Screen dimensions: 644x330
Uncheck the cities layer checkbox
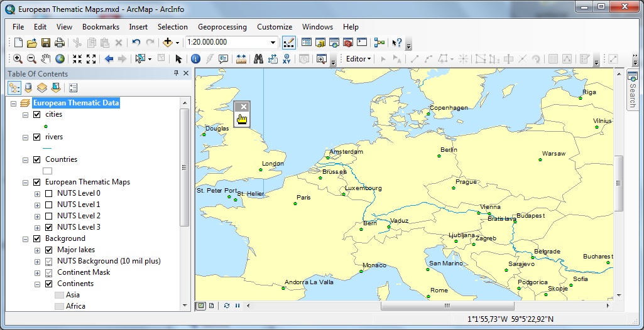(x=36, y=115)
